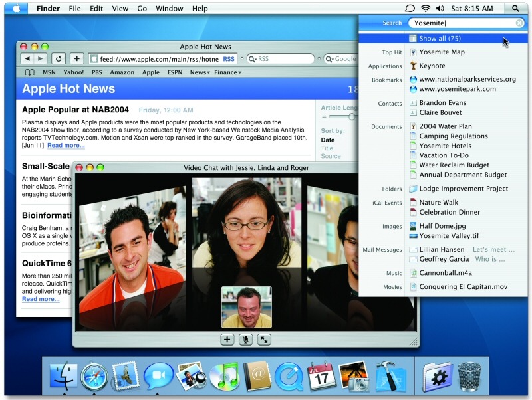This screenshot has height=400, width=532.
Task: Launch Safari compass icon in Dock
Action: pos(94,377)
